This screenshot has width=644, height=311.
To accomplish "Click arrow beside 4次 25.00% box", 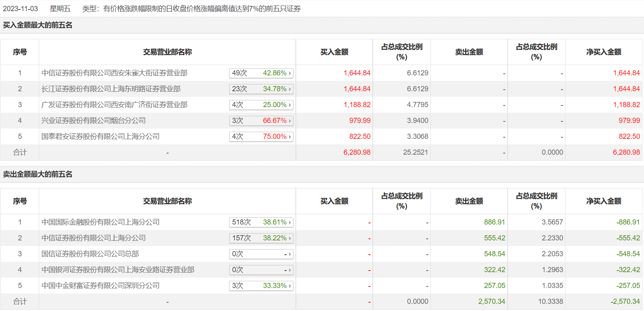I will click(x=290, y=105).
